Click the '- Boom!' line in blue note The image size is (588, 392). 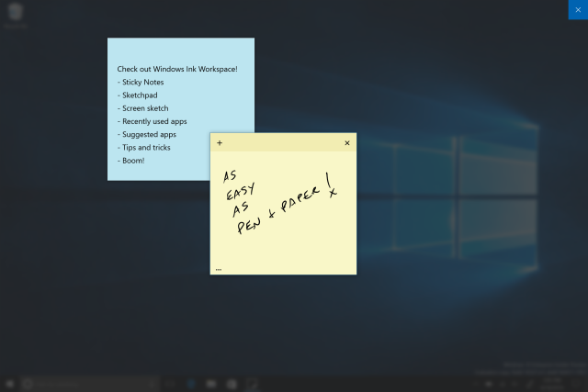pos(130,161)
